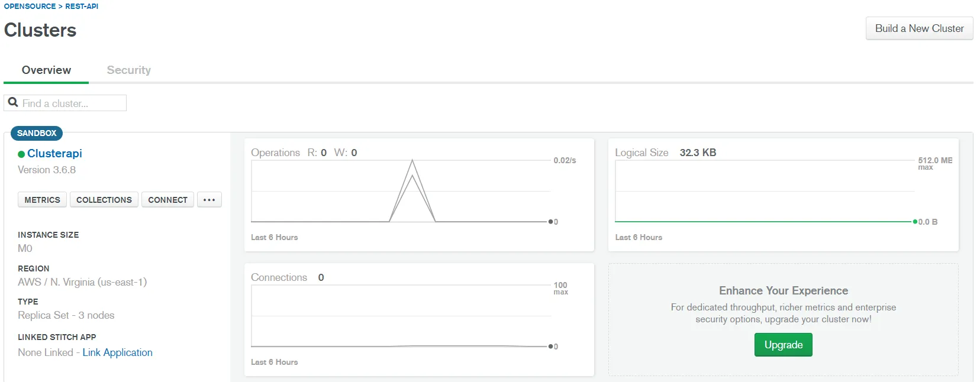Open COLLECTIONS for Clusterapi
The height and width of the screenshot is (382, 980).
pos(104,200)
